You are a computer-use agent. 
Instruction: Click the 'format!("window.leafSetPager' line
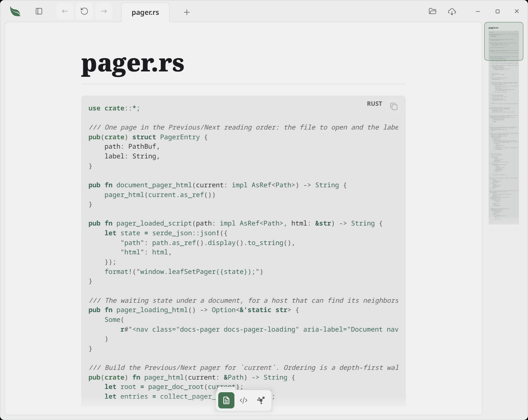click(184, 272)
